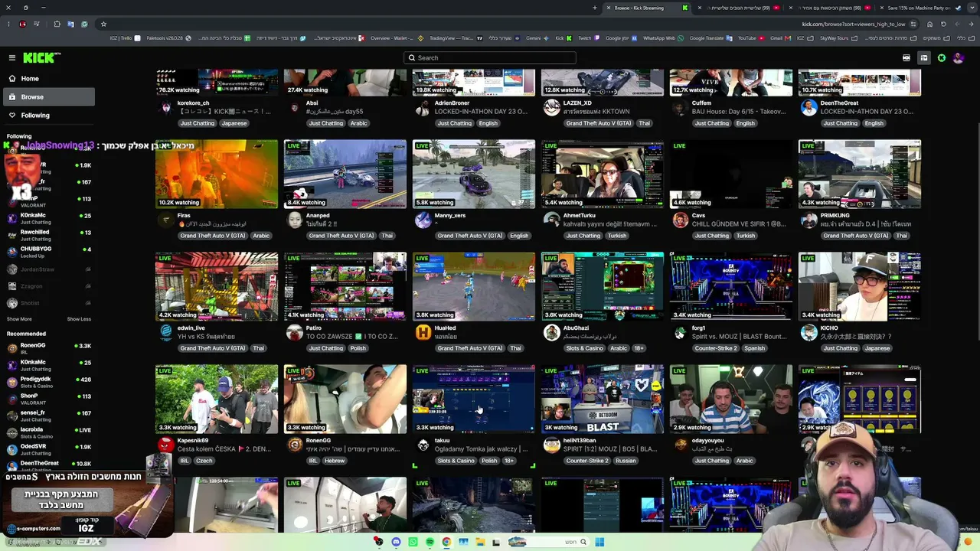Click the Czech tag under Kapesnik69

[204, 461]
